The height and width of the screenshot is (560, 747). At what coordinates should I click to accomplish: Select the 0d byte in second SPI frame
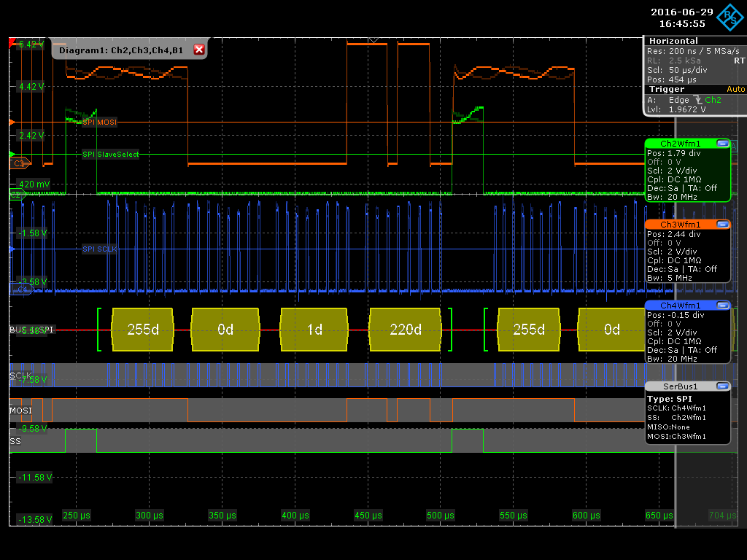click(612, 330)
